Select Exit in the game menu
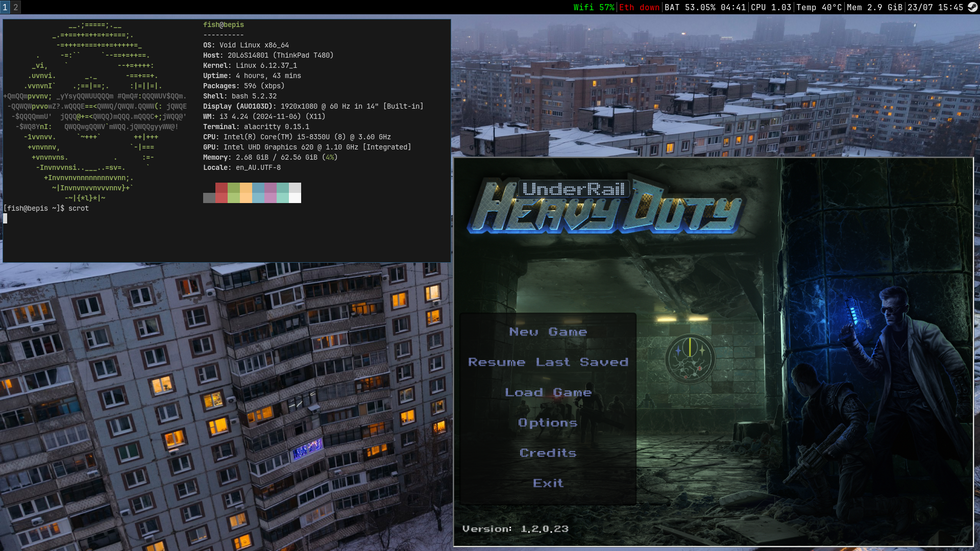The width and height of the screenshot is (980, 551). click(548, 483)
